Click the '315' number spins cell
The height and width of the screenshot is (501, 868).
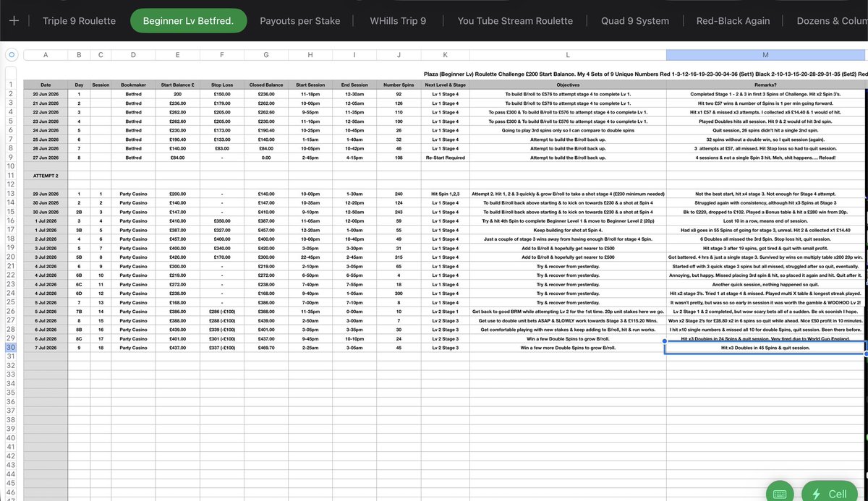tap(399, 256)
